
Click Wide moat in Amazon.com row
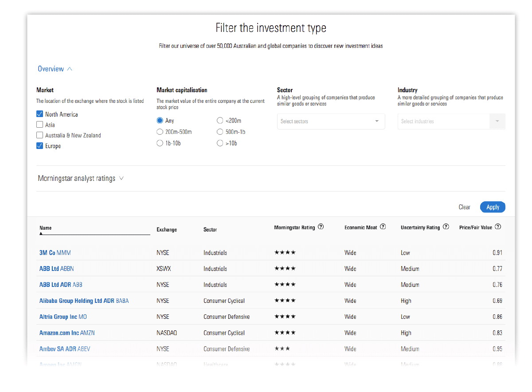(350, 333)
